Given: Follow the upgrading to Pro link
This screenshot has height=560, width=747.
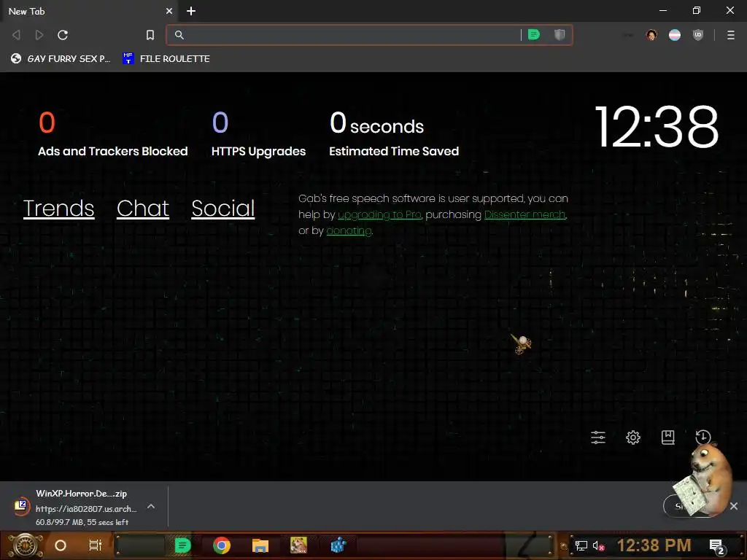Looking at the screenshot, I should click(379, 215).
